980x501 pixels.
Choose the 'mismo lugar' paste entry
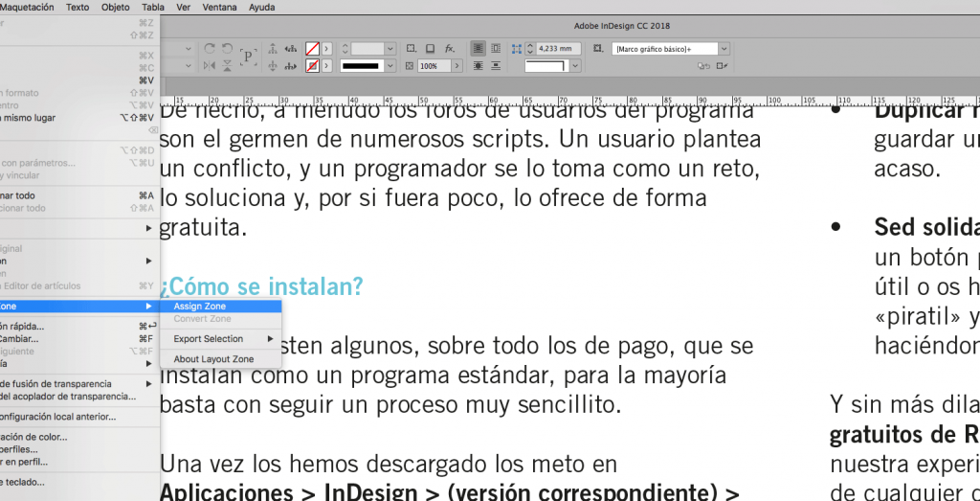[x=80, y=118]
